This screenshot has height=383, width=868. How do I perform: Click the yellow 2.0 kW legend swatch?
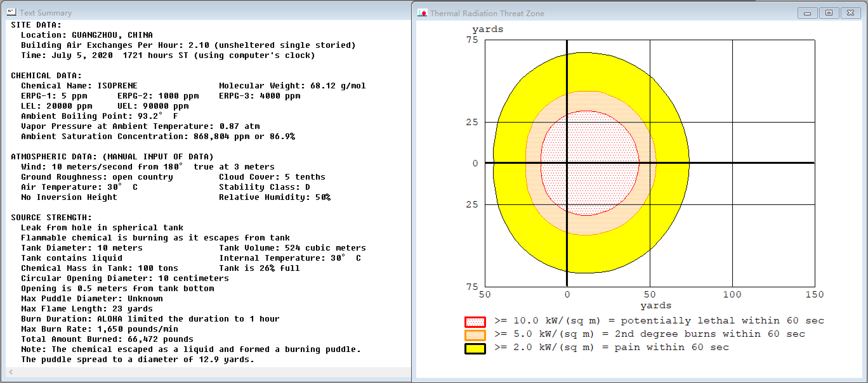[475, 348]
